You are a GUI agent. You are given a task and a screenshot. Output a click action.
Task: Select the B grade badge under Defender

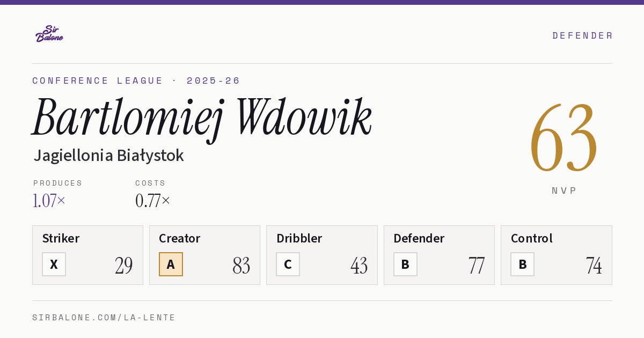405,264
